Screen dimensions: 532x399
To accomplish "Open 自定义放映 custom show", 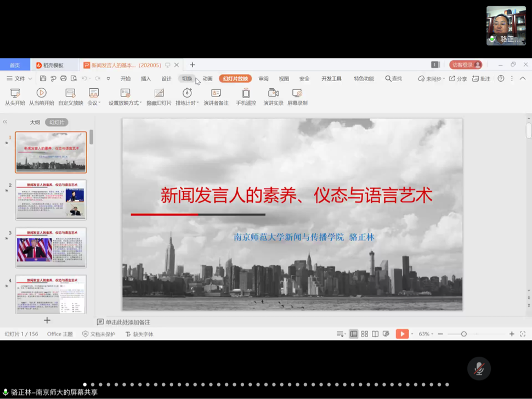I will pos(70,94).
